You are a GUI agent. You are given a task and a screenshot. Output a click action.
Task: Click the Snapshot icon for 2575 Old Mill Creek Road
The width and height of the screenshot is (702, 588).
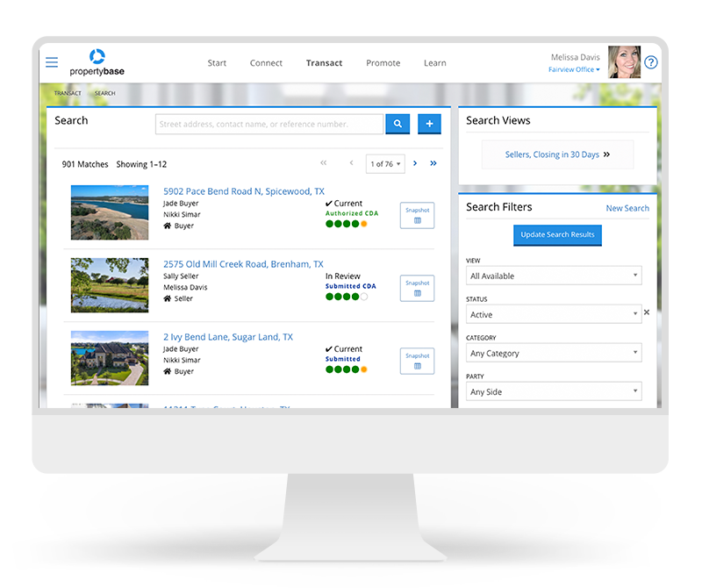(416, 288)
